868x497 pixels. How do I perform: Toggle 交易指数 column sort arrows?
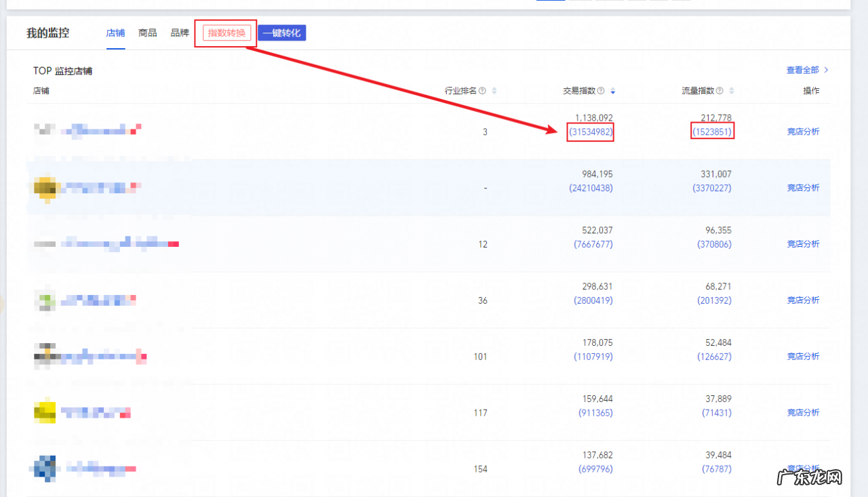(613, 91)
